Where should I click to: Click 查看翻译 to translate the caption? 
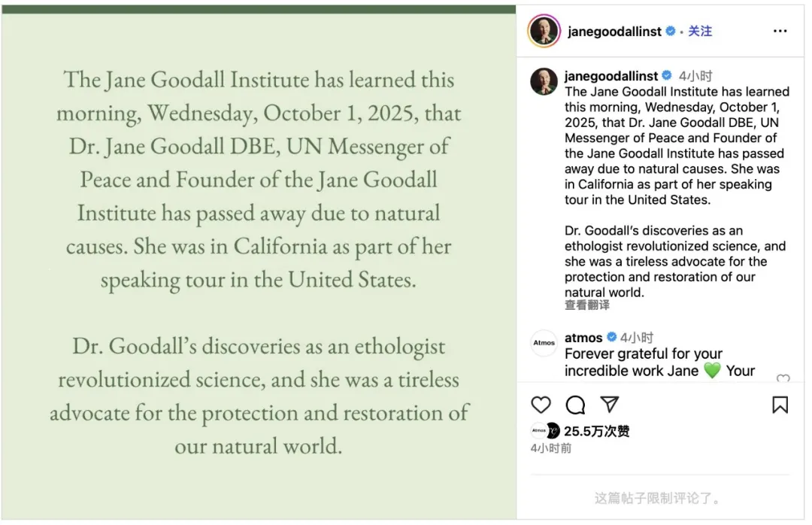point(587,305)
